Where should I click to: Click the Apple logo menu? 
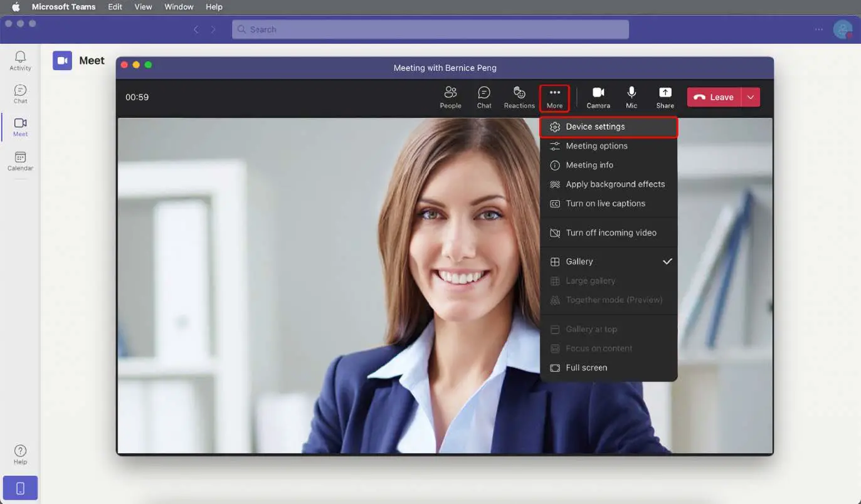pos(16,7)
